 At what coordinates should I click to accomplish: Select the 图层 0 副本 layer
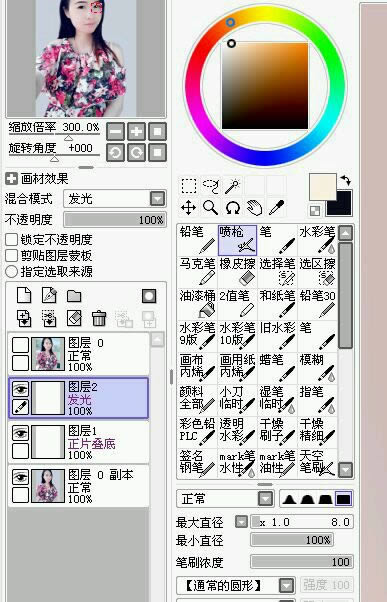[78, 486]
